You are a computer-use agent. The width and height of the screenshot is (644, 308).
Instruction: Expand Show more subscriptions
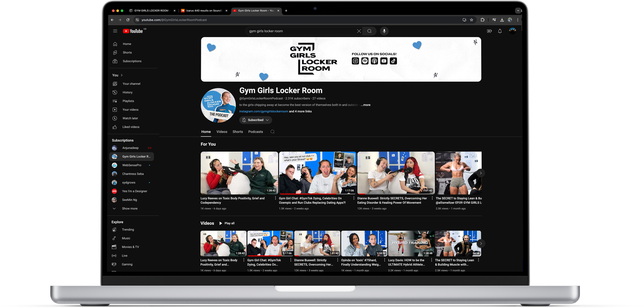(130, 208)
